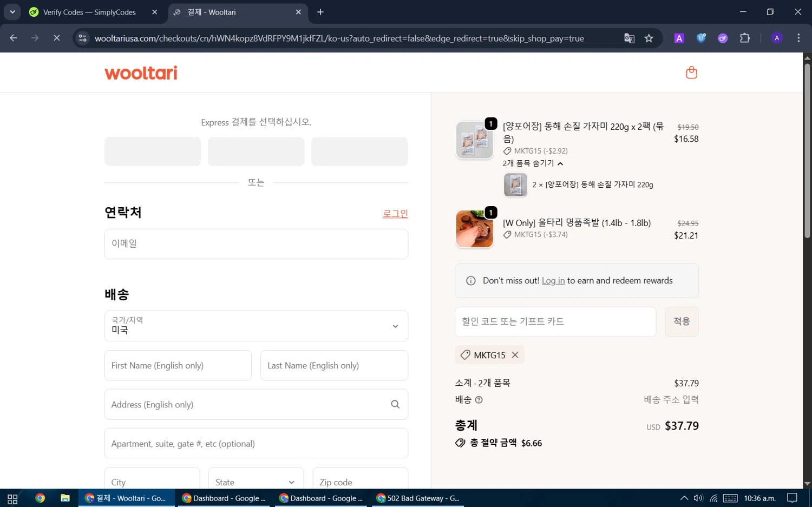Click the third Express checkout button
Image resolution: width=812 pixels, height=507 pixels.
tap(359, 152)
